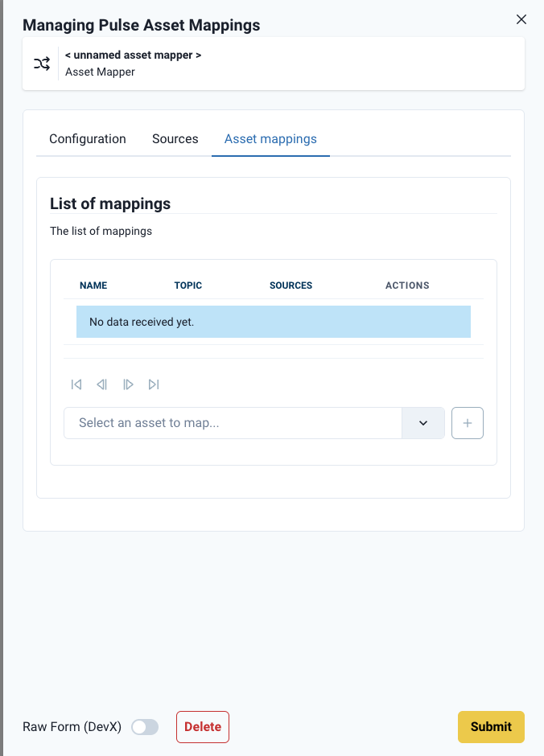Jump to first page using pagination icon
The image size is (544, 756).
click(x=76, y=384)
